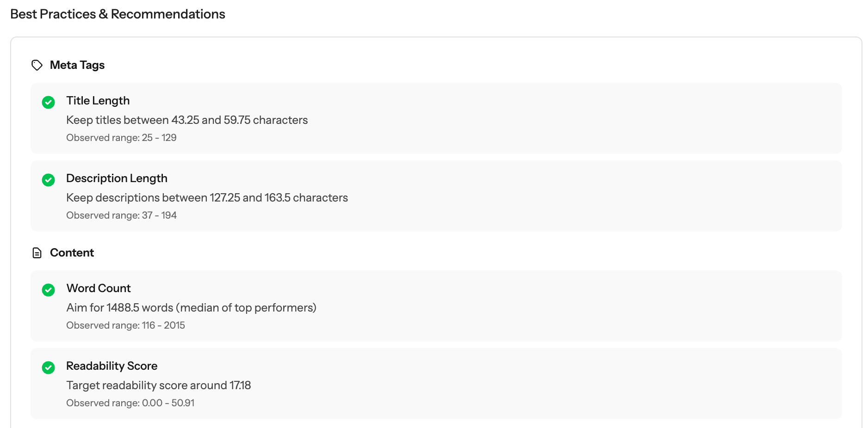The width and height of the screenshot is (868, 428).
Task: Click the title character range recommendation text
Action: (x=187, y=120)
